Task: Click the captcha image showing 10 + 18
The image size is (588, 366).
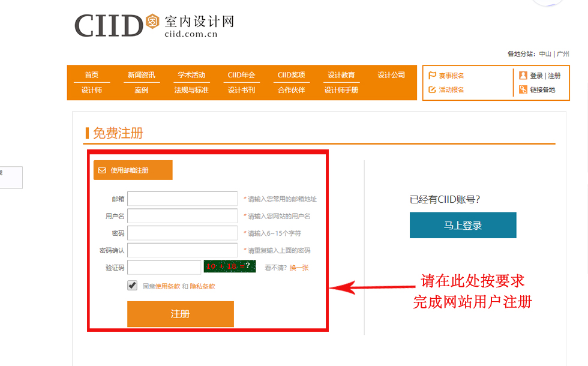Action: pos(229,266)
